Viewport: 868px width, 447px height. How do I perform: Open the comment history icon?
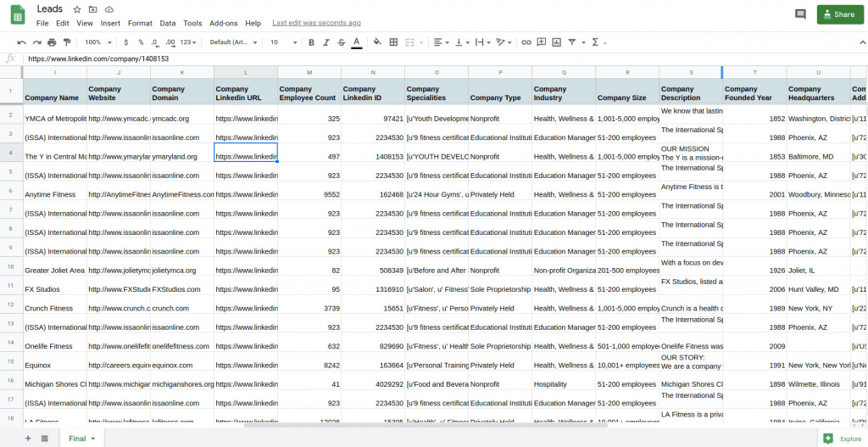[x=799, y=14]
